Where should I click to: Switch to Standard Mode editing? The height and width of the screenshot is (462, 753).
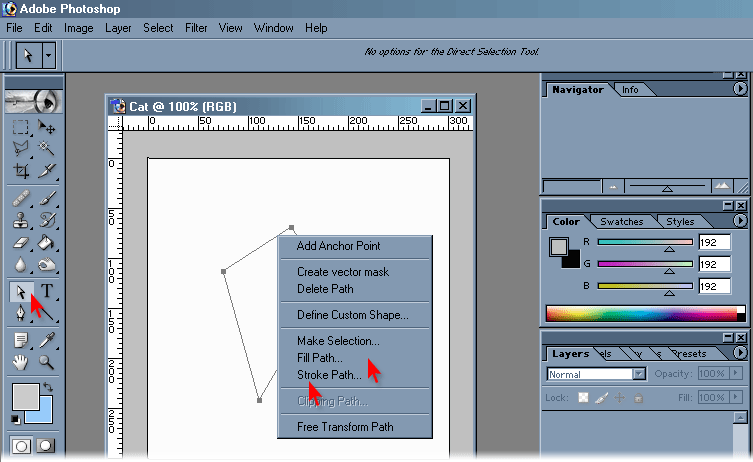(x=21, y=446)
